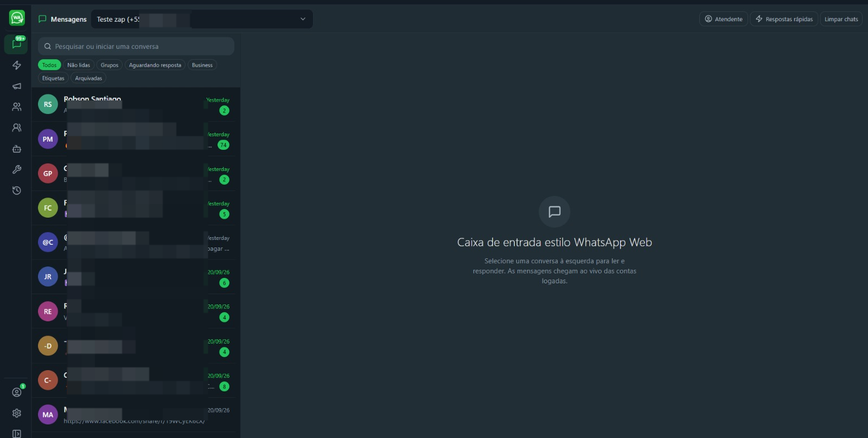
Task: Open the history clock icon
Action: pos(17,191)
